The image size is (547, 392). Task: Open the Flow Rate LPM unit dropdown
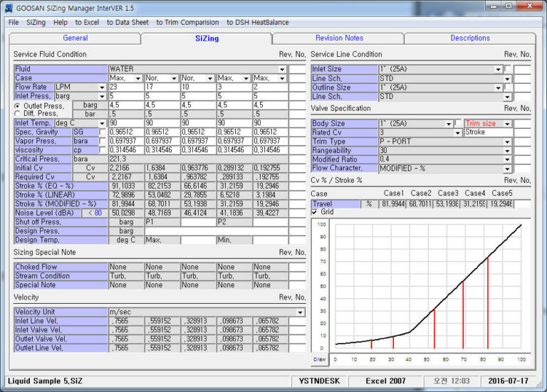pyautogui.click(x=102, y=87)
